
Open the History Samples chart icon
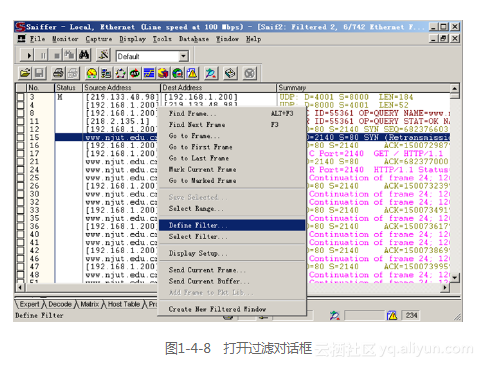(149, 73)
